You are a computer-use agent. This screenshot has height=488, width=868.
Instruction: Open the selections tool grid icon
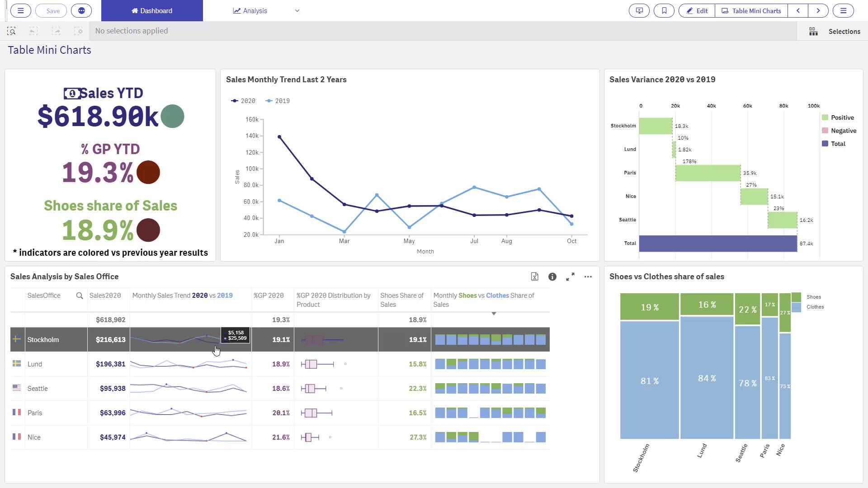(x=813, y=31)
